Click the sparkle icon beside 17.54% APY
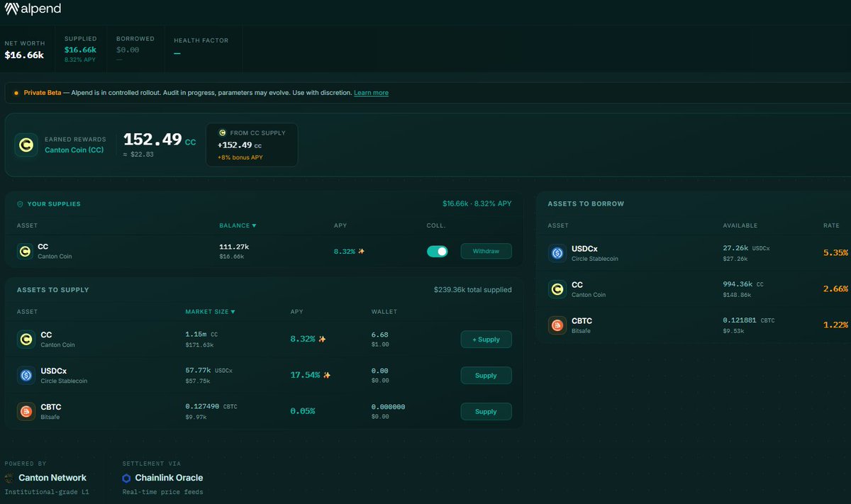The height and width of the screenshot is (504, 851). pyautogui.click(x=327, y=375)
